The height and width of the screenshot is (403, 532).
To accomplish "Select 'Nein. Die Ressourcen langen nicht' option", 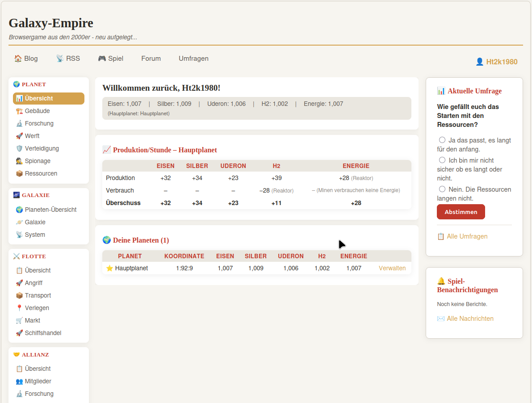I will tap(442, 189).
